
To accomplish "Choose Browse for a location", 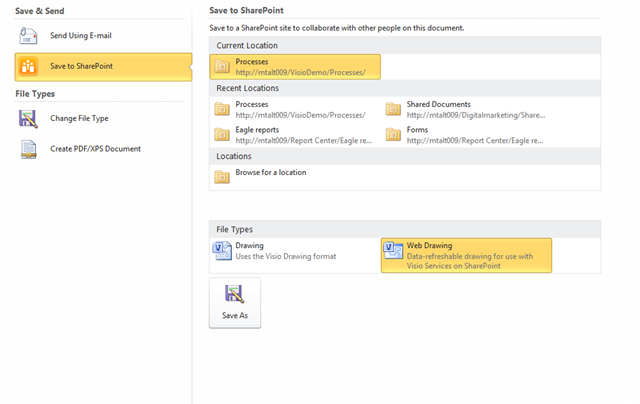I will [271, 173].
